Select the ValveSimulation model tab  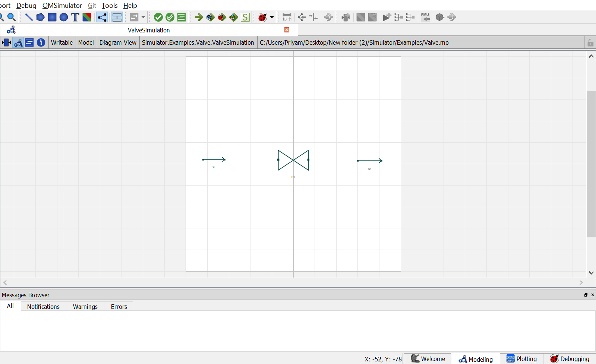coord(149,30)
